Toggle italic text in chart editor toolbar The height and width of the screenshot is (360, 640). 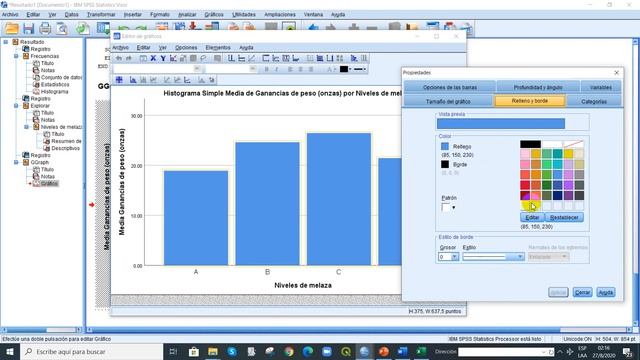[277, 69]
